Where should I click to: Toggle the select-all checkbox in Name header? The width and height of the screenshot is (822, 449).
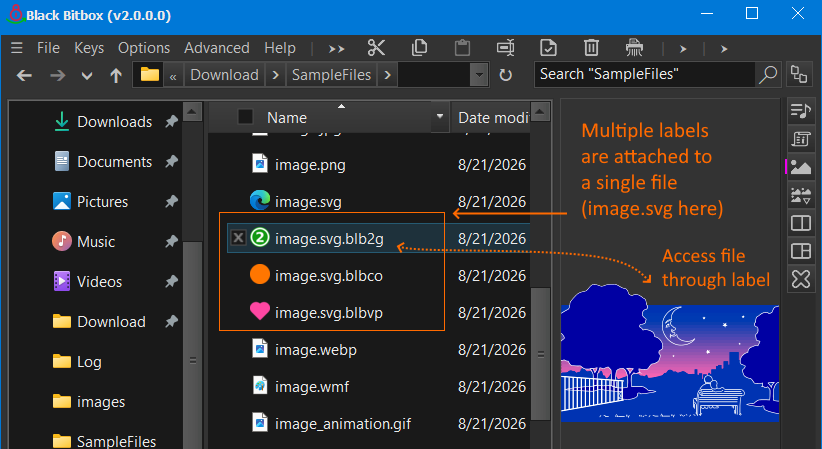coord(245,116)
